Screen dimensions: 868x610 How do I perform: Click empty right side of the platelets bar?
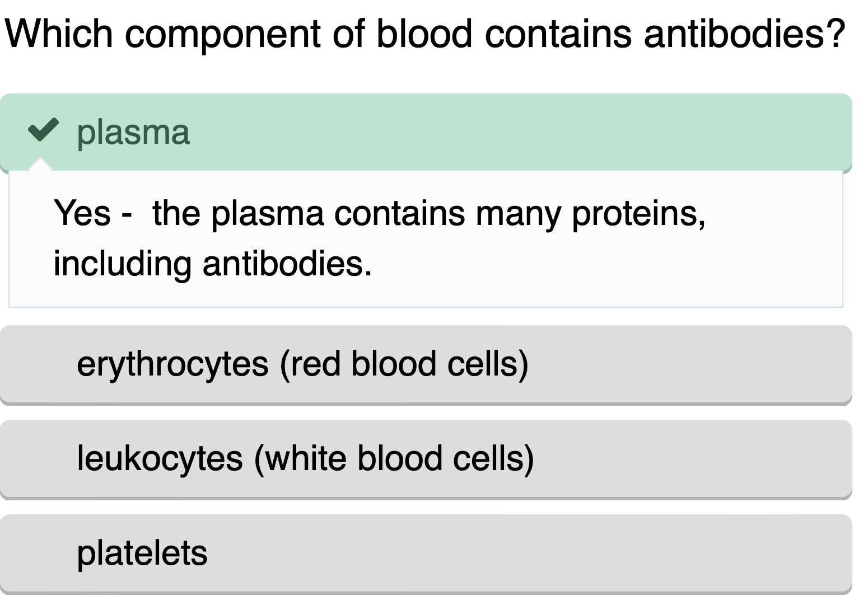pos(672,553)
